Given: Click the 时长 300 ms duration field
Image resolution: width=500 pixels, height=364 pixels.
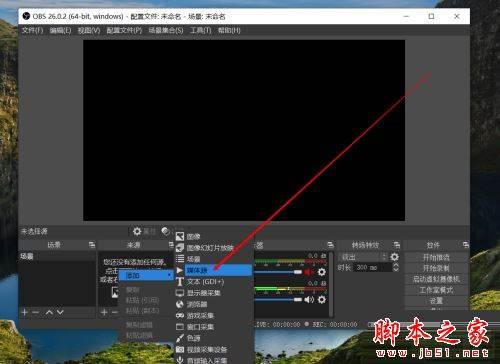Looking at the screenshot, I should 372,267.
